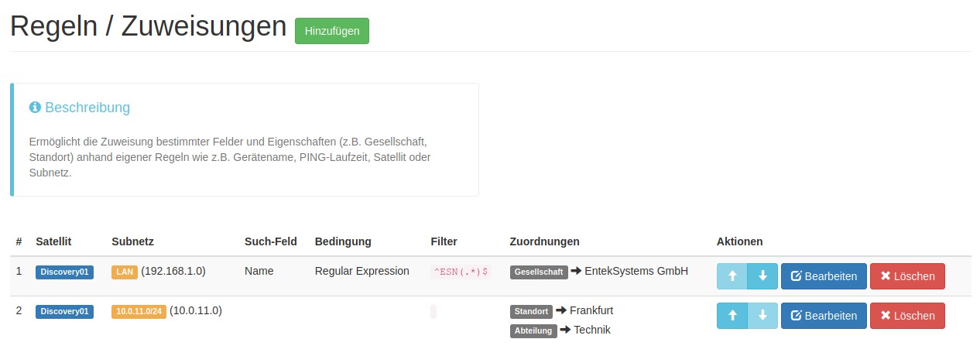Select the orange LAN subnet badge
The height and width of the screenshot is (356, 980).
125,272
